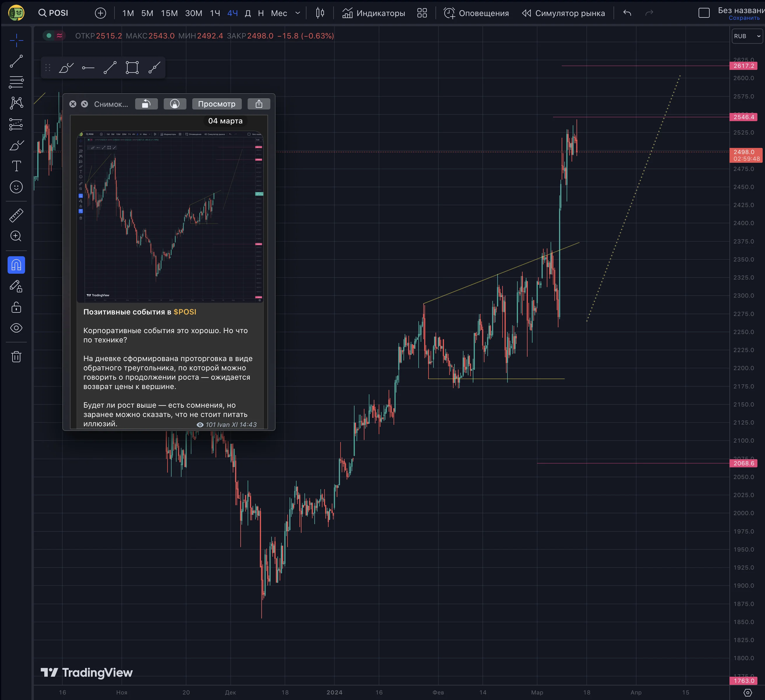Open the forecasting and measurement tools
This screenshot has height=700, width=765.
coord(16,124)
